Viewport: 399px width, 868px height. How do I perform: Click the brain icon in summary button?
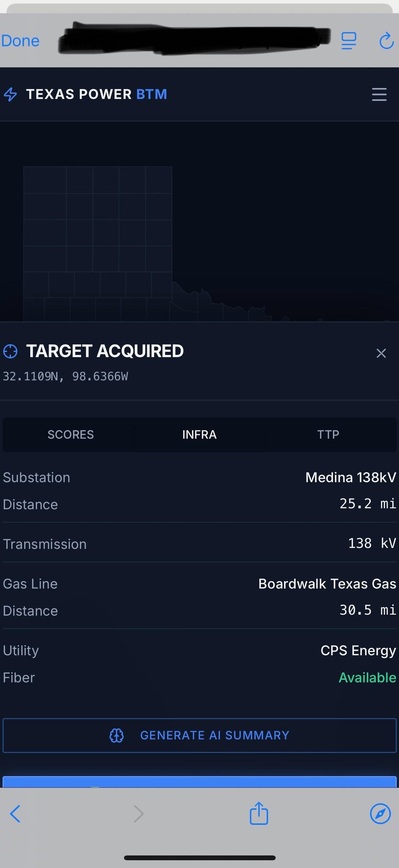click(x=116, y=735)
